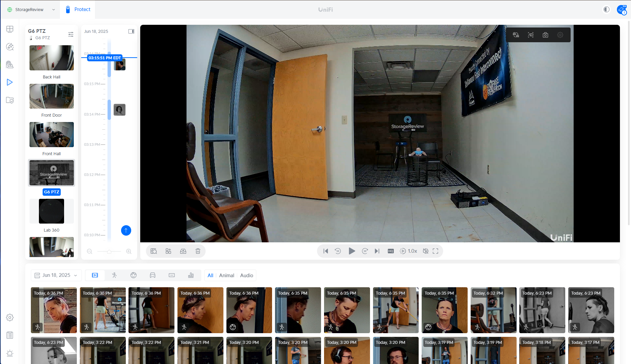This screenshot has width=631, height=364.
Task: Open Protect settings gear in sidebar
Action: pyautogui.click(x=10, y=317)
